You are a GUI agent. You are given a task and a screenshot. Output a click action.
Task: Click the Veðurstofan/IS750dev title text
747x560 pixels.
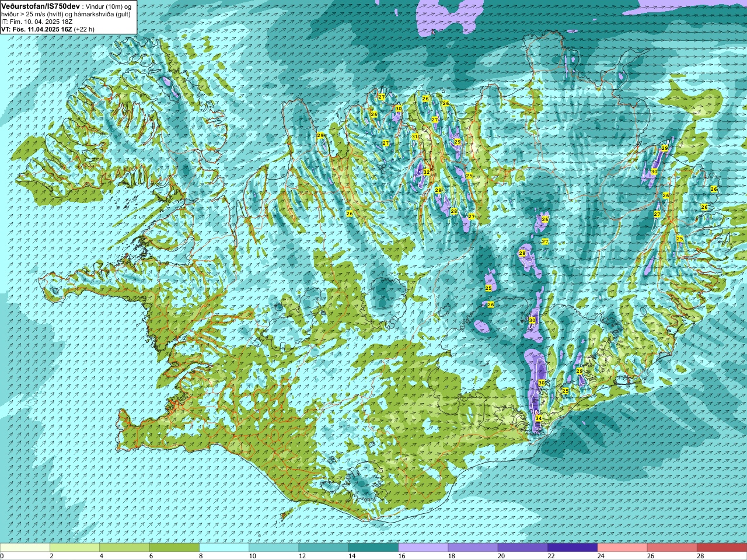tap(41, 5)
